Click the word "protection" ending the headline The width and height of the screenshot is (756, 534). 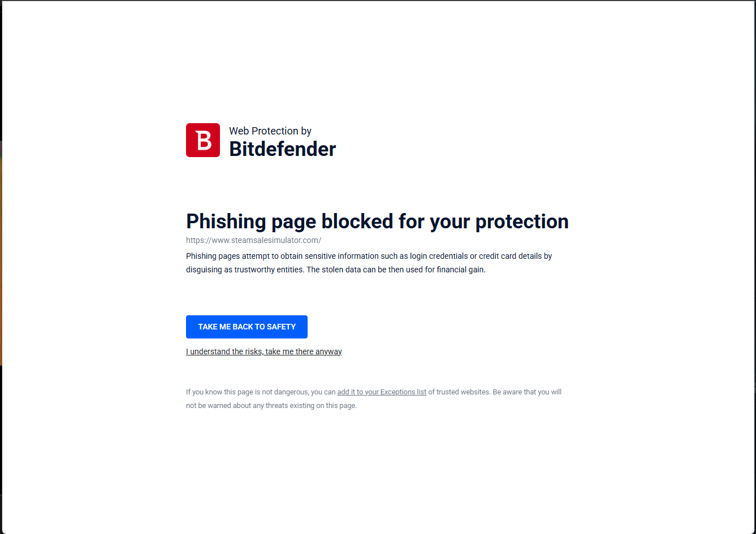(x=522, y=222)
